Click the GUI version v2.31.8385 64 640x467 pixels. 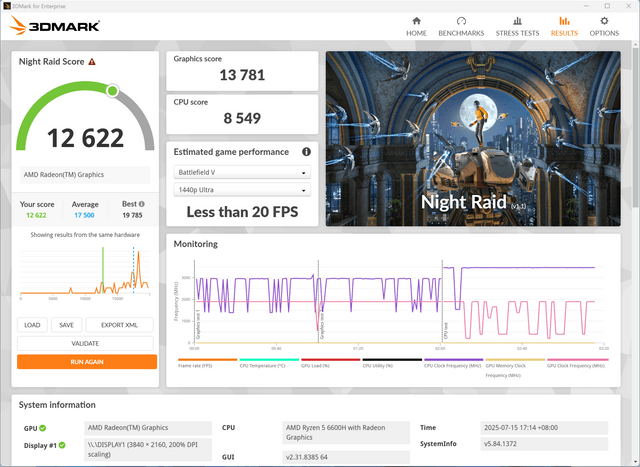(346, 457)
